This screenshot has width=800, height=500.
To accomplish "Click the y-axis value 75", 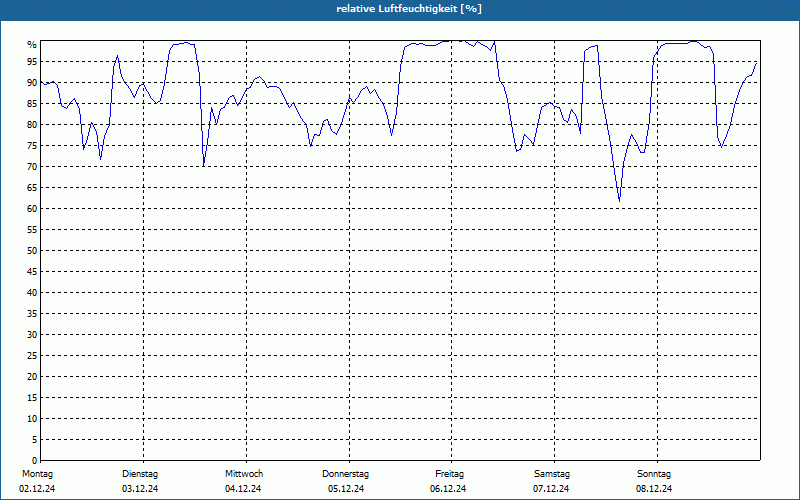I will tap(32, 146).
